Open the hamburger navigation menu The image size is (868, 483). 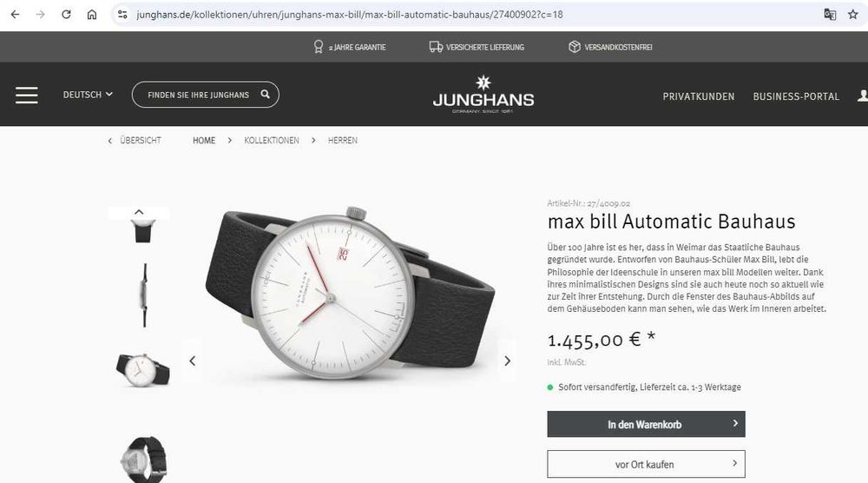[x=27, y=96]
